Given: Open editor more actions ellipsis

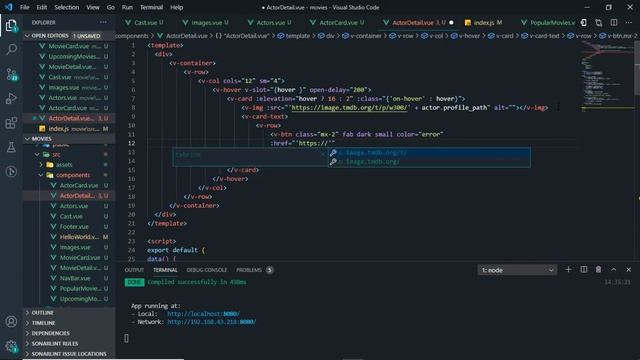Looking at the screenshot, I should [629, 22].
